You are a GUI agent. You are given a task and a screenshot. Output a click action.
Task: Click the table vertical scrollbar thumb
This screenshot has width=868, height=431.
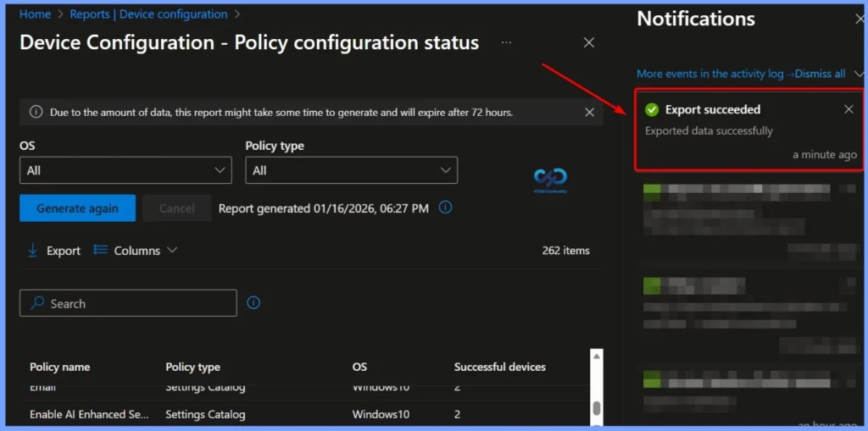(596, 408)
